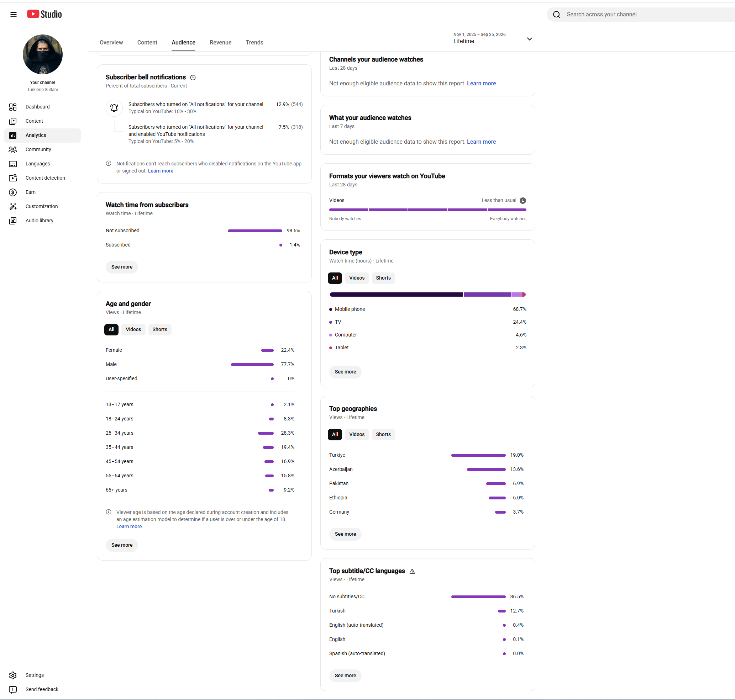Click the Mobile phone segment of the device bar
Image resolution: width=735 pixels, height=700 pixels.
click(396, 295)
